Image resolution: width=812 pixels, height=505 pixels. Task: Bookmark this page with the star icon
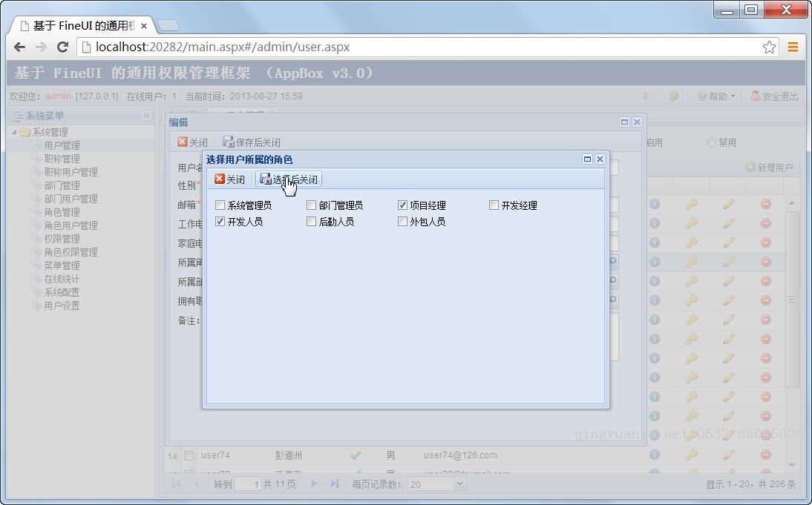769,47
